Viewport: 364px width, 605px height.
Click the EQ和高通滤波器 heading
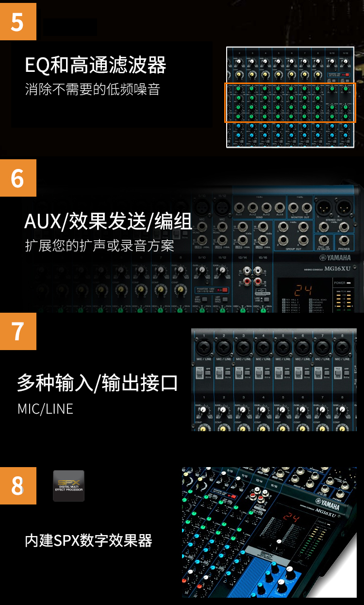[x=96, y=65]
